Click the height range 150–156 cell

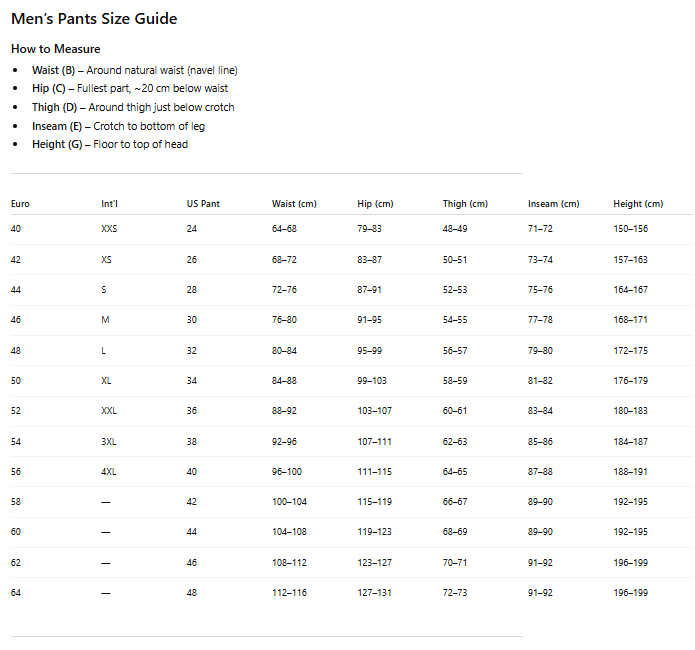click(x=630, y=229)
